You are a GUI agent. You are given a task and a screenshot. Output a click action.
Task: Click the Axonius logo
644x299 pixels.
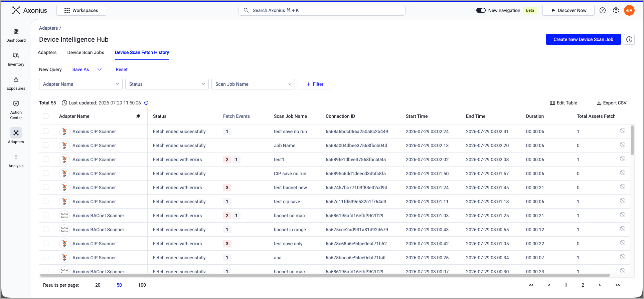click(29, 10)
